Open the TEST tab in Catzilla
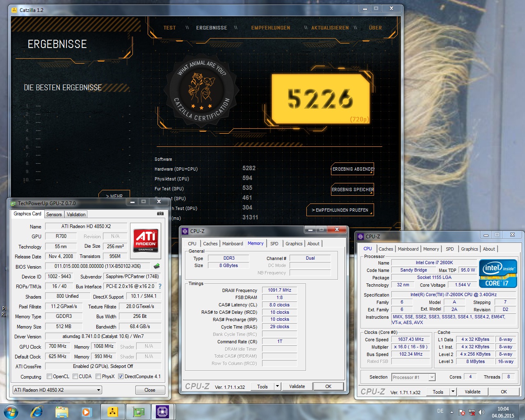 coord(169,28)
